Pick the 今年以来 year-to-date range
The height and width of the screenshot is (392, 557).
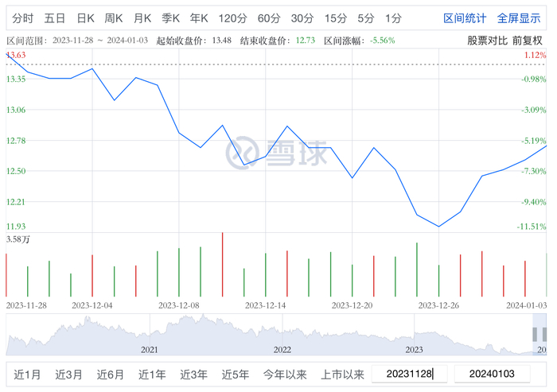(285, 374)
